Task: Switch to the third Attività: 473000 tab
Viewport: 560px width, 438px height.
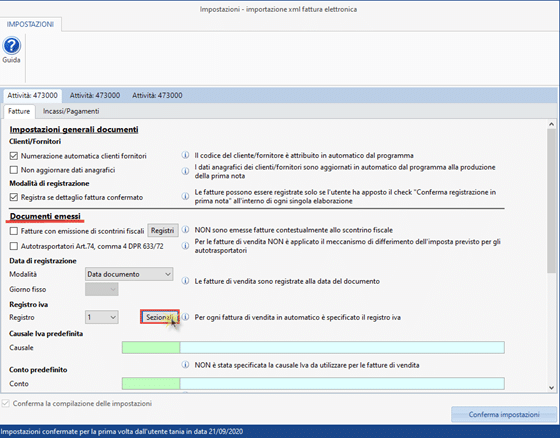Action: point(157,95)
